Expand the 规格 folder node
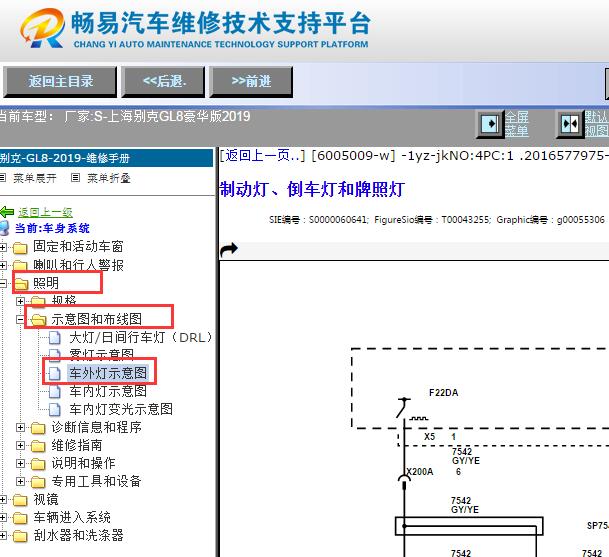Viewport: 609px width, 557px height. coord(21,301)
